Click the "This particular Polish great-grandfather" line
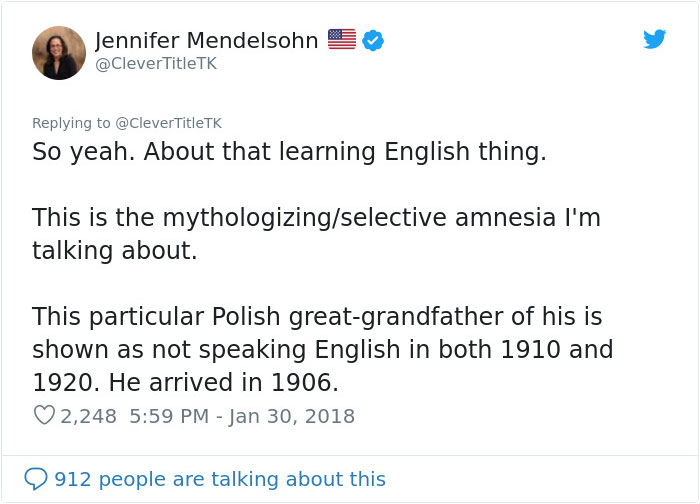The height and width of the screenshot is (504, 700). pos(316,316)
